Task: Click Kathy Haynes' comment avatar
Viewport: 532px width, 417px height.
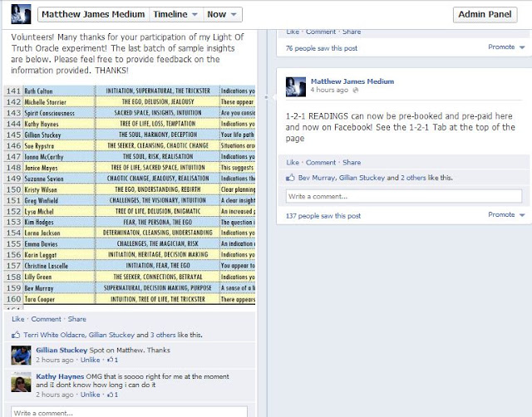Action: pos(21,382)
